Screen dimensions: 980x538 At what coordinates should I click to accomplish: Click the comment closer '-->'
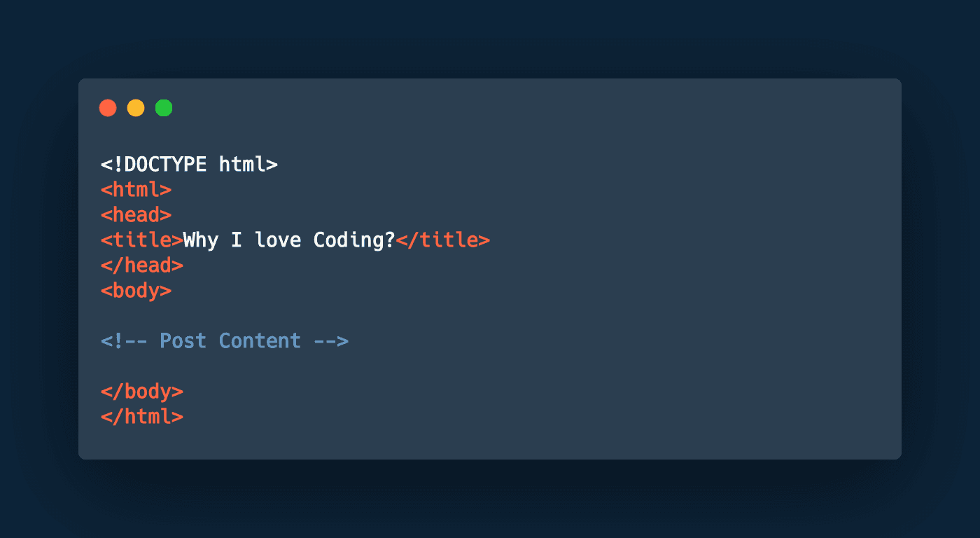[330, 341]
